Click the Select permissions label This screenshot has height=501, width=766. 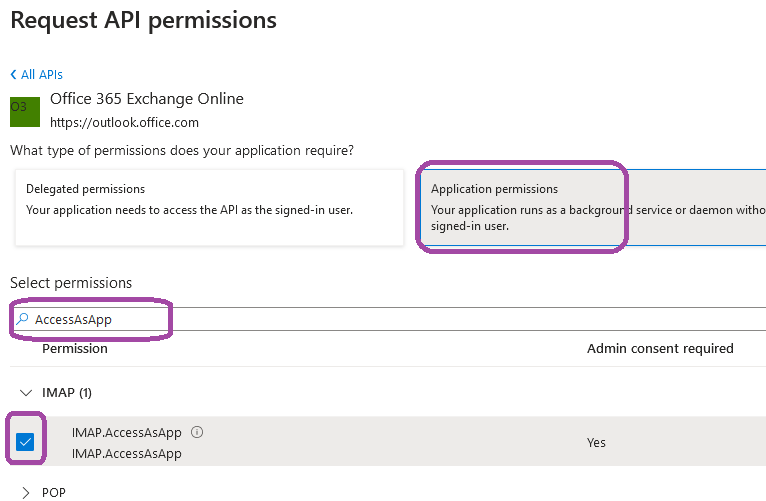(x=71, y=283)
